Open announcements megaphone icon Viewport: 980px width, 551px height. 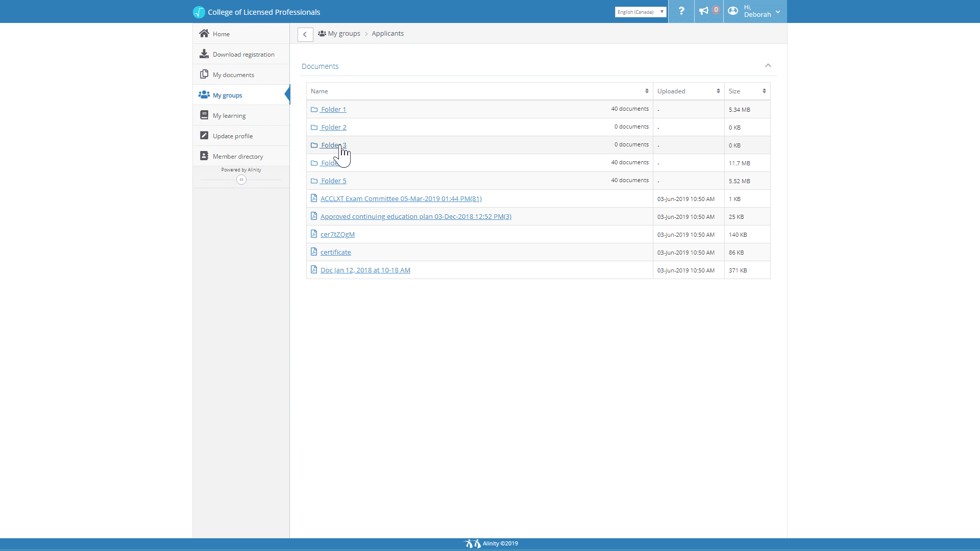tap(704, 11)
